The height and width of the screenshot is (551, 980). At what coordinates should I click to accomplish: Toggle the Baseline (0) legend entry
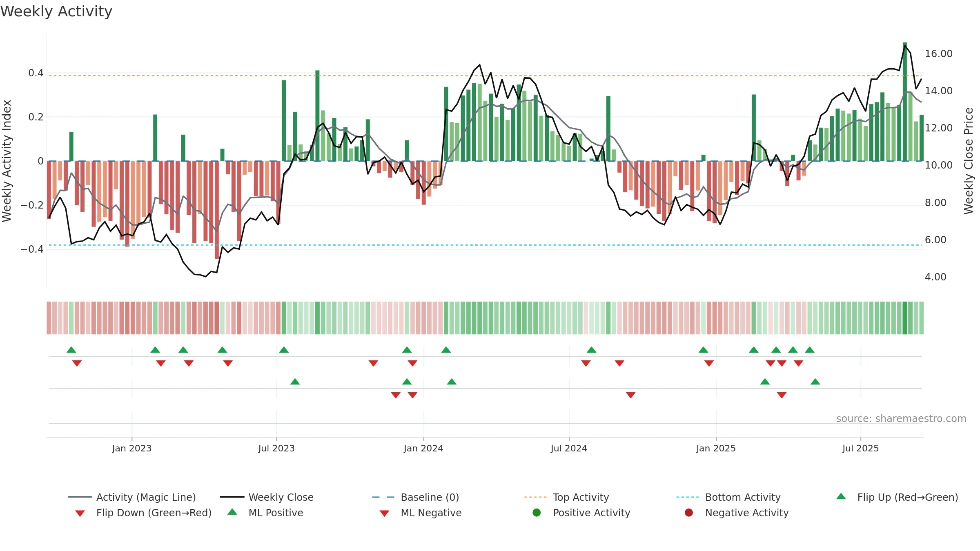coord(416,497)
